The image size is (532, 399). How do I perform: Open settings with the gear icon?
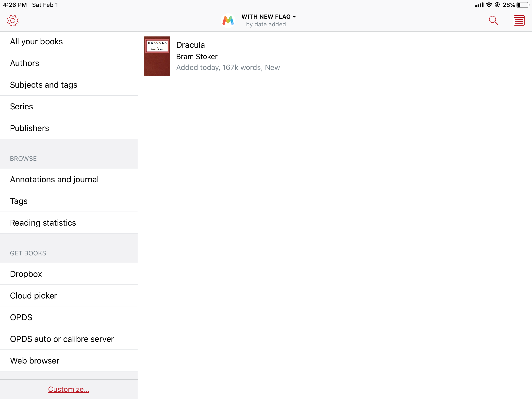pos(13,20)
